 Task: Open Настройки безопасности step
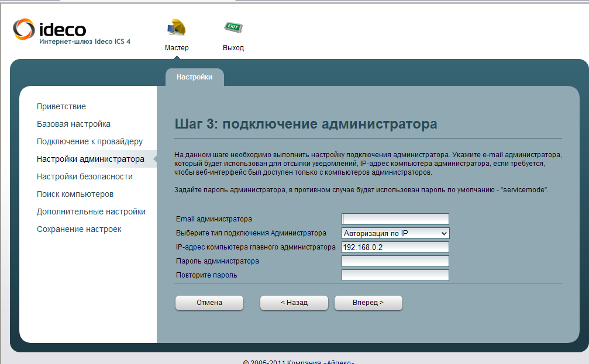click(85, 176)
